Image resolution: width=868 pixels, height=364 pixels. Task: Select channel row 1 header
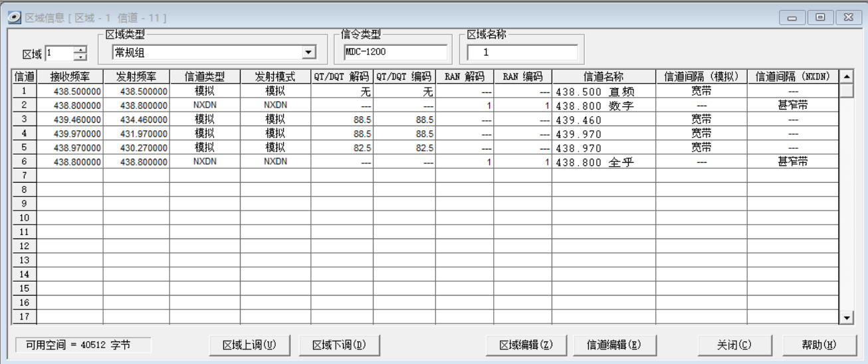[x=25, y=92]
